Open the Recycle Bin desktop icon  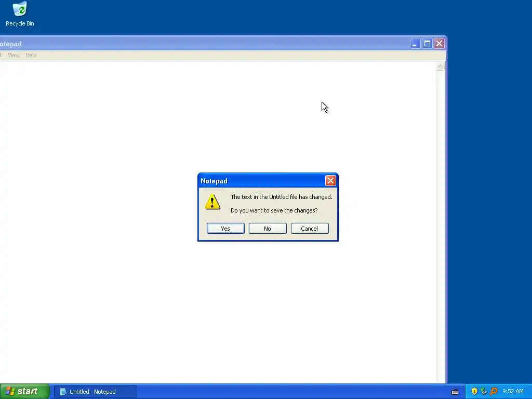[x=20, y=14]
